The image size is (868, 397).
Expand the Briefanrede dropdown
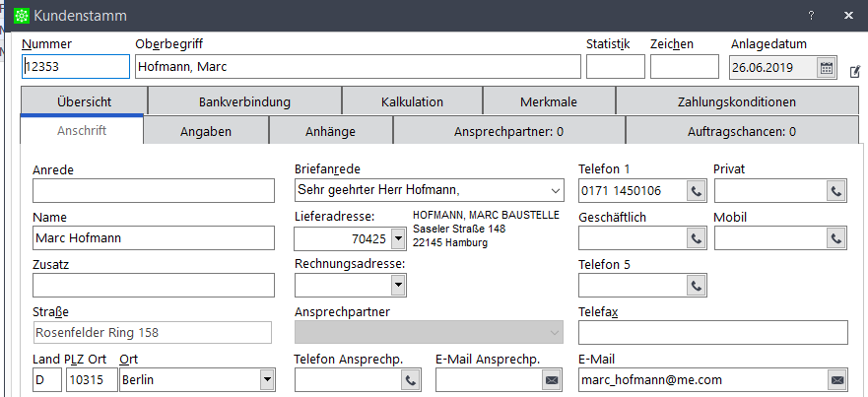click(556, 190)
